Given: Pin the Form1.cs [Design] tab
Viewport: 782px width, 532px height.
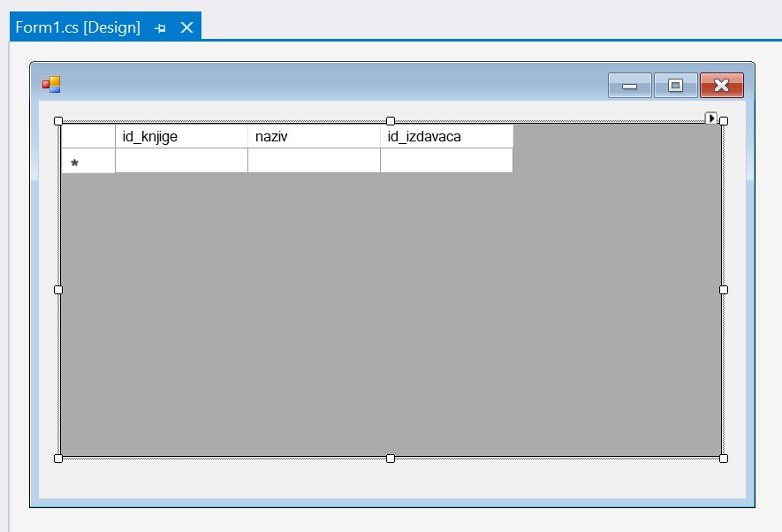Looking at the screenshot, I should tap(161, 28).
